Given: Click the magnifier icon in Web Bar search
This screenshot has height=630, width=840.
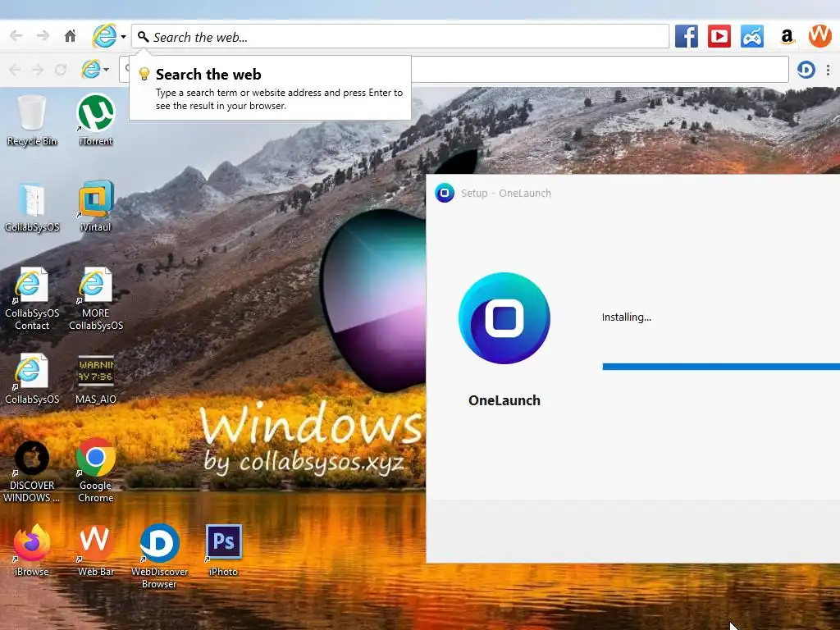Looking at the screenshot, I should pyautogui.click(x=143, y=36).
